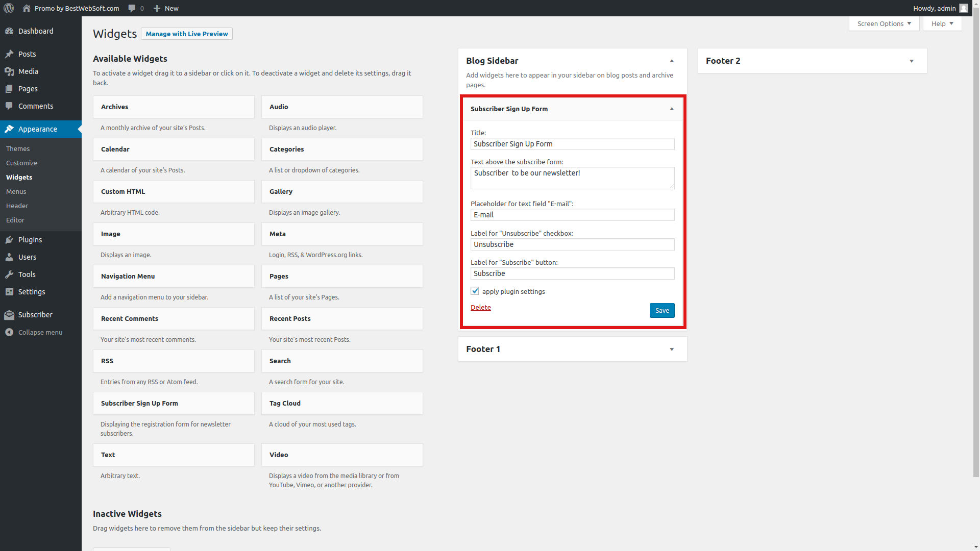Select the Image available widget
The height and width of the screenshot is (551, 980).
tap(174, 234)
